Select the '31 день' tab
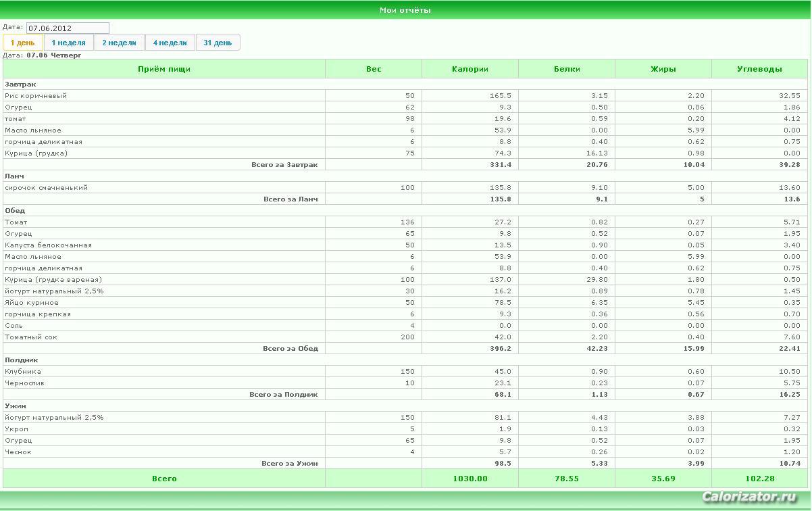 218,43
